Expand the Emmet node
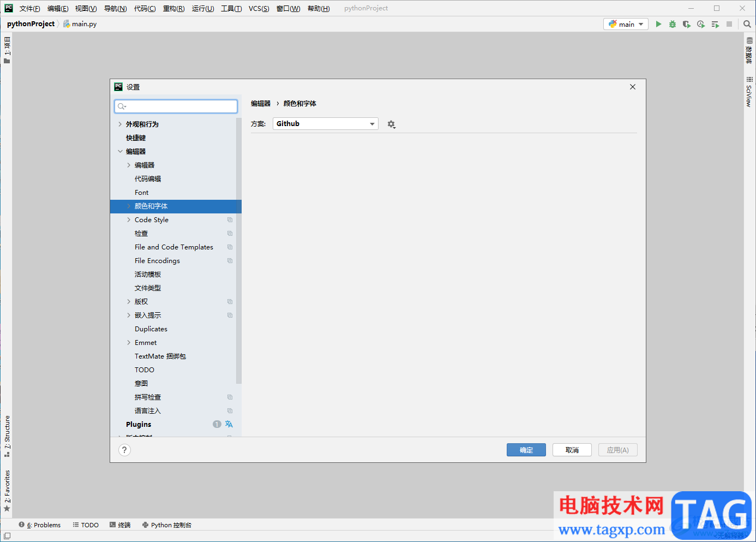 pos(129,343)
